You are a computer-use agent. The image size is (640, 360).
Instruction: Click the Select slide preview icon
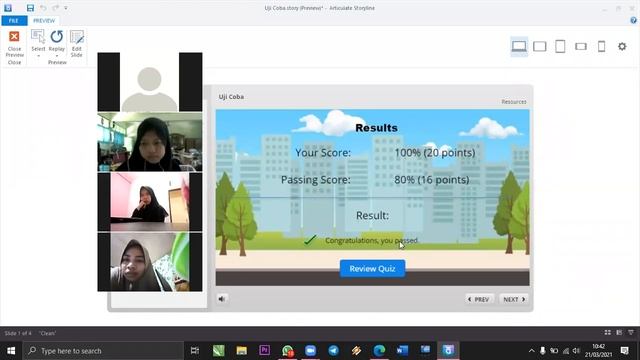pos(38,37)
